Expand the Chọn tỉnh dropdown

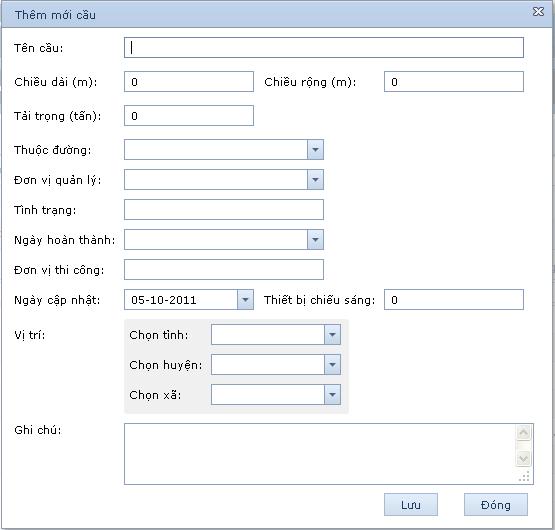(x=332, y=335)
